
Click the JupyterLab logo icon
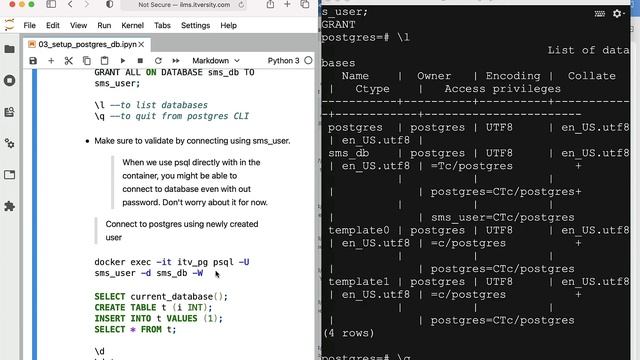[x=9, y=25]
